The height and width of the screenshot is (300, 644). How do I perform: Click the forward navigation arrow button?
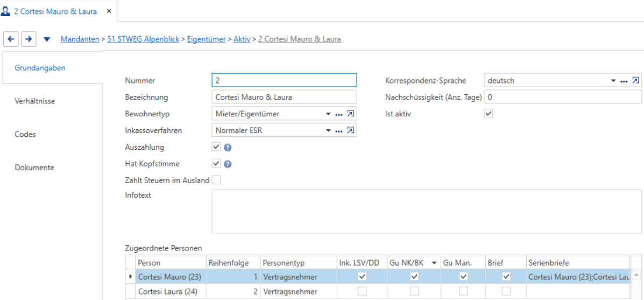(29, 39)
